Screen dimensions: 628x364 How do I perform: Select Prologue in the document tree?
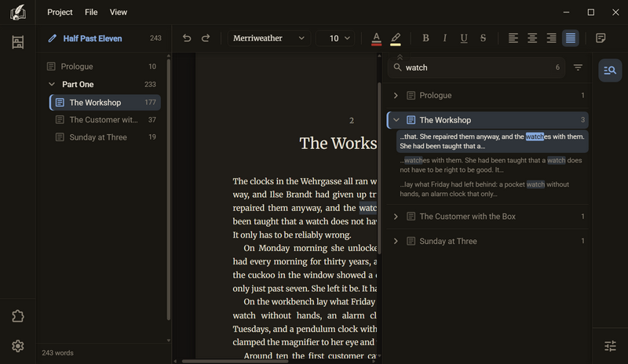point(104,67)
